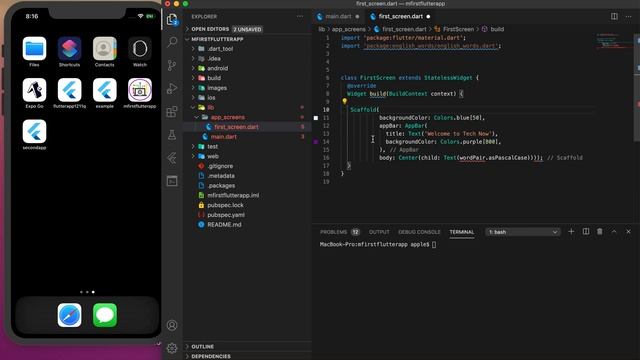640x360 pixels.
Task: Kill terminal with trash icon
Action: [600, 231]
